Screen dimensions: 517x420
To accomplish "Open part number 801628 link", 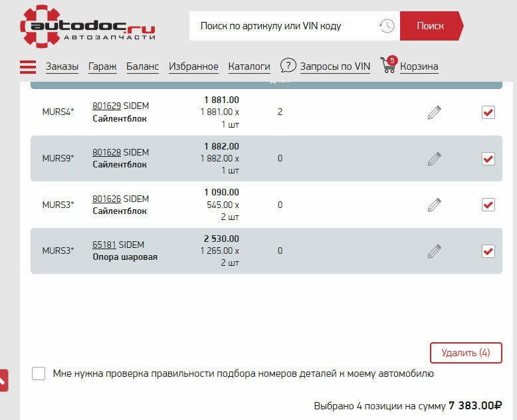I will coord(106,153).
